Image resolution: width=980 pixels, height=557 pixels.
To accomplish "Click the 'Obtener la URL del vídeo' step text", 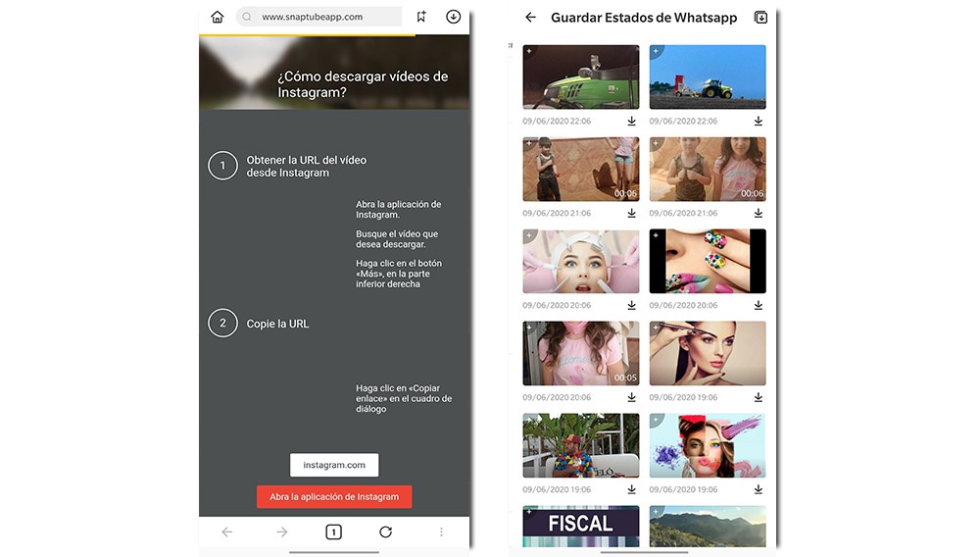I will pos(306,167).
